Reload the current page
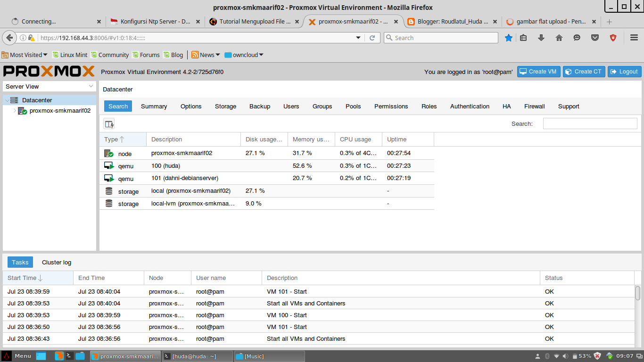The width and height of the screenshot is (644, 362). click(372, 38)
